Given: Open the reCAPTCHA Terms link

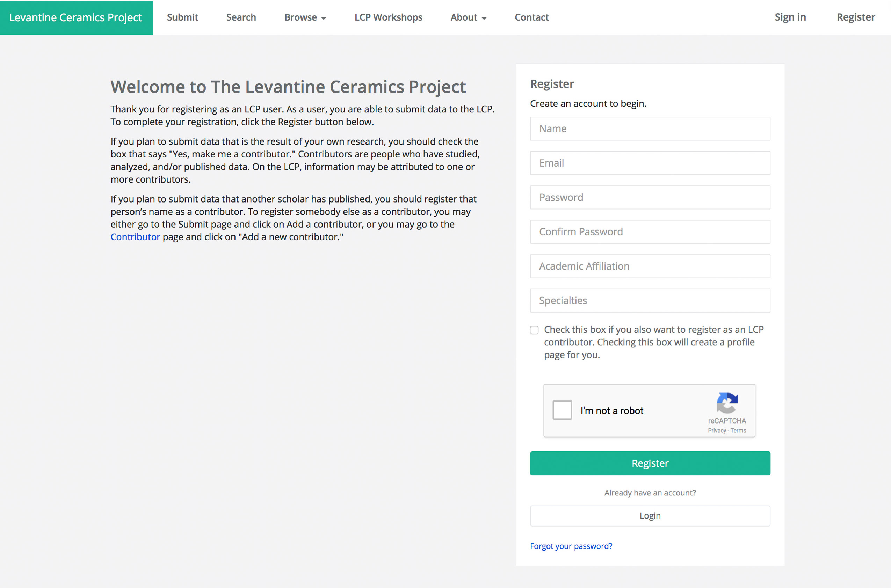Looking at the screenshot, I should 738,431.
